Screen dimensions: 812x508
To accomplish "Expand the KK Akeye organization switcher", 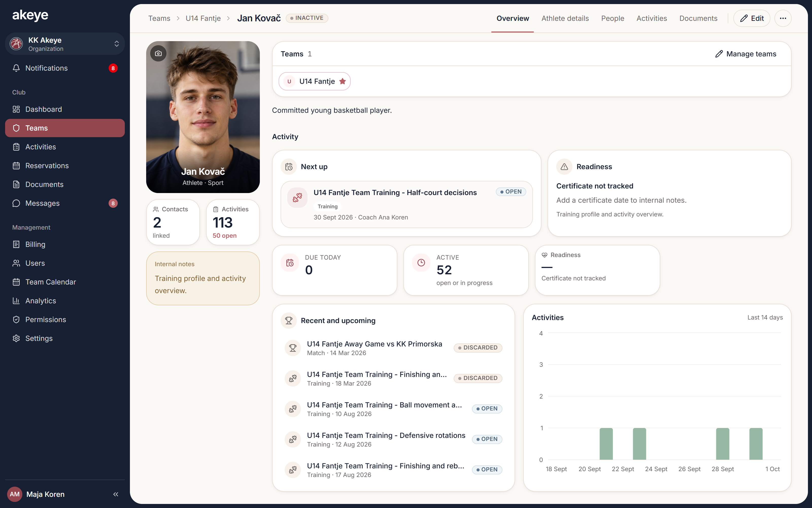I will tap(65, 44).
